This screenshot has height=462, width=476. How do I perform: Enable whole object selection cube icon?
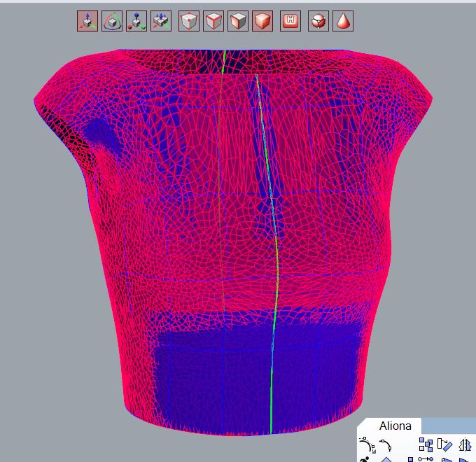[x=262, y=21]
